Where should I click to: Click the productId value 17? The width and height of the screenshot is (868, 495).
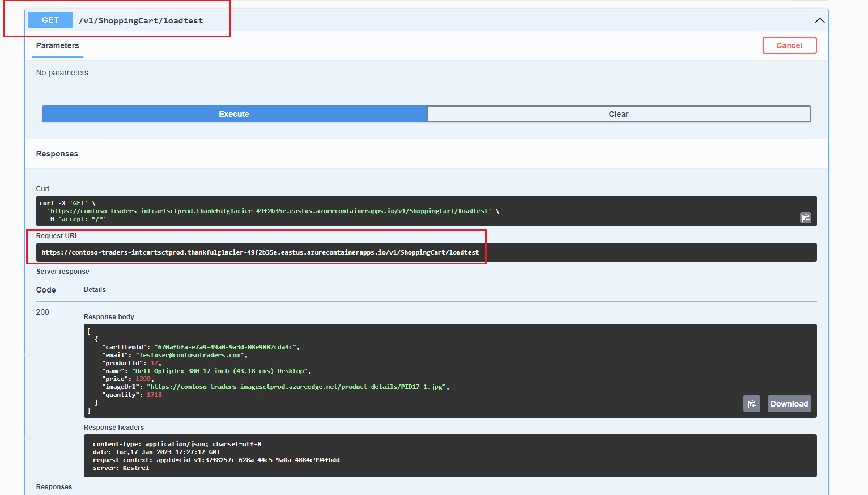click(154, 363)
